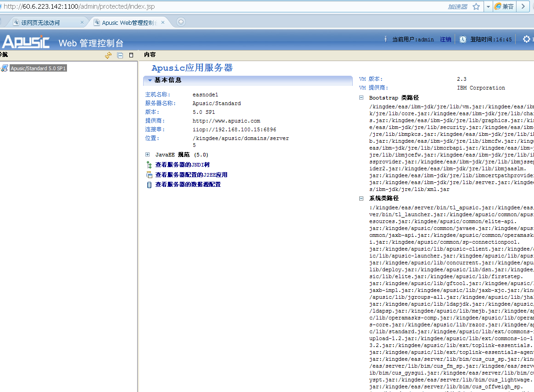
Task: Bookmark the page with star icon
Action: click(476, 6)
